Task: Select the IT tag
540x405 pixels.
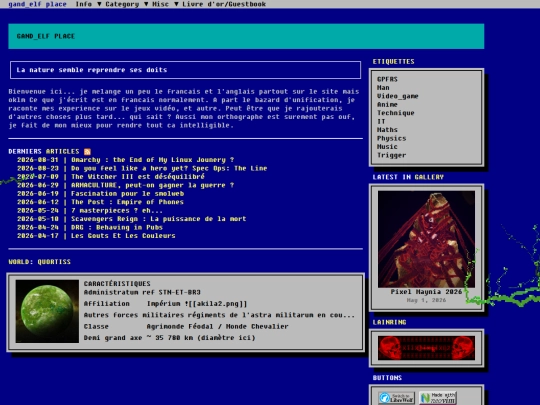Action: click(381, 121)
